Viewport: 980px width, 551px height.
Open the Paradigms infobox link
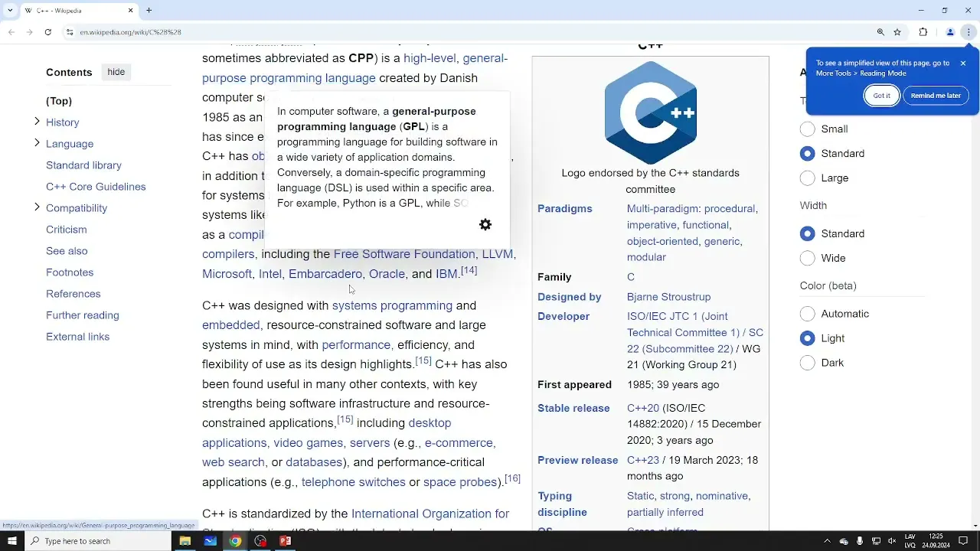pyautogui.click(x=565, y=209)
